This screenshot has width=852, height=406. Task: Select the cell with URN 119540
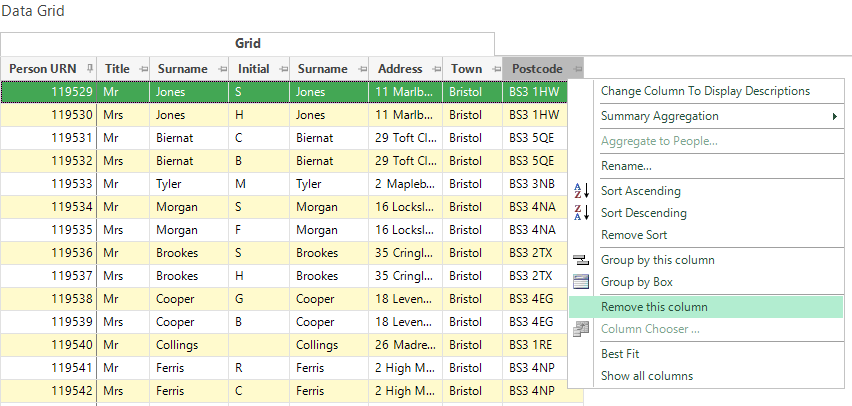pos(49,345)
